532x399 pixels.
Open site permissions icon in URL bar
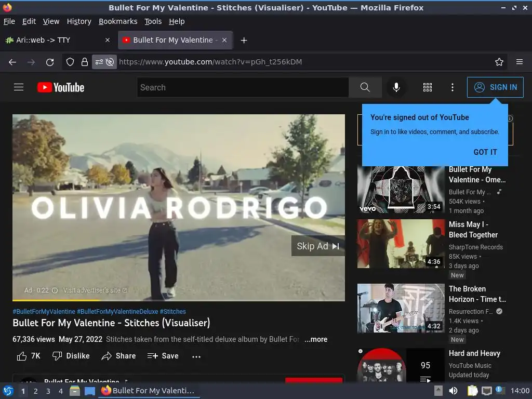[99, 62]
